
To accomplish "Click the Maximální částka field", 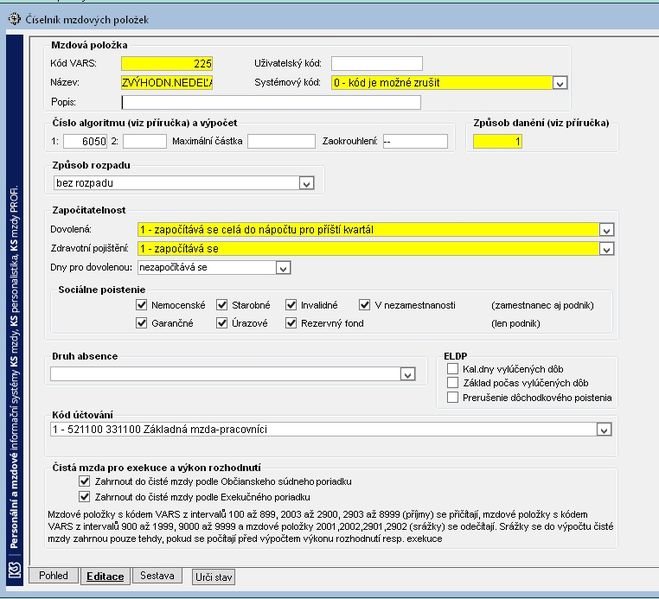I will (282, 141).
